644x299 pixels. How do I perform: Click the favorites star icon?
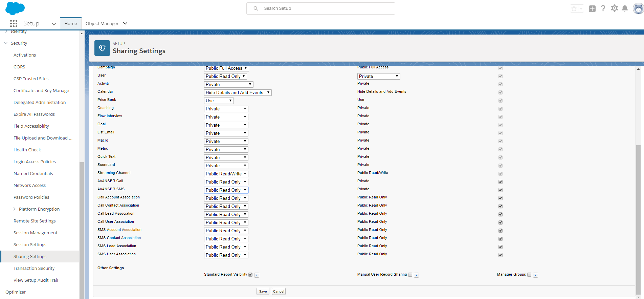[x=574, y=8]
